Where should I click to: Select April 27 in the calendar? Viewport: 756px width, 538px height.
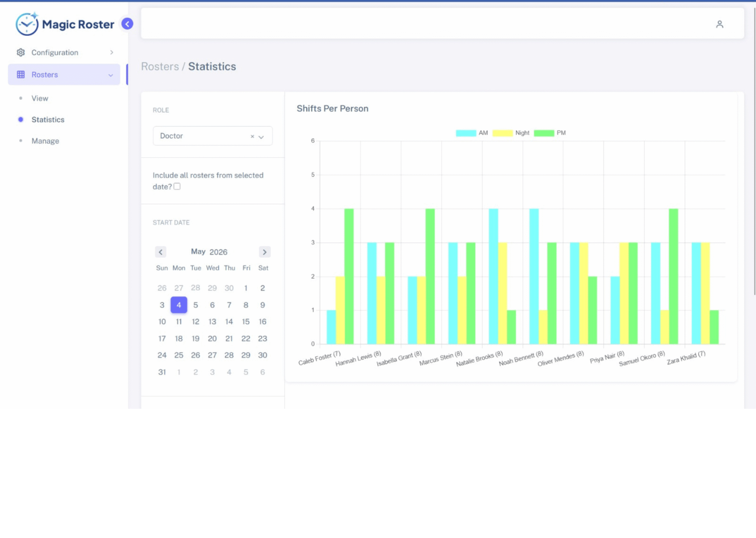pos(179,288)
